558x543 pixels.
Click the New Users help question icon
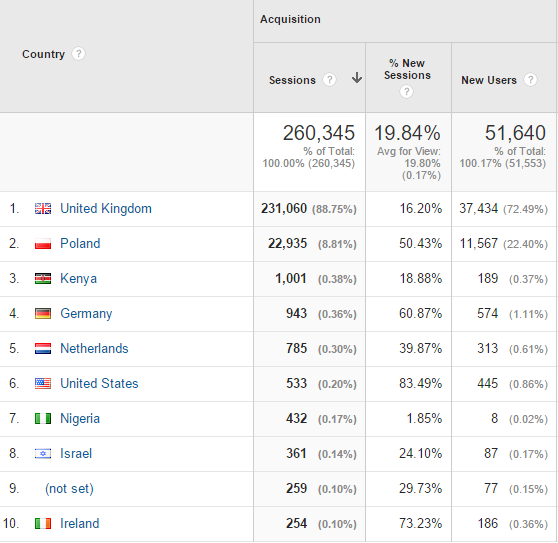[x=530, y=80]
